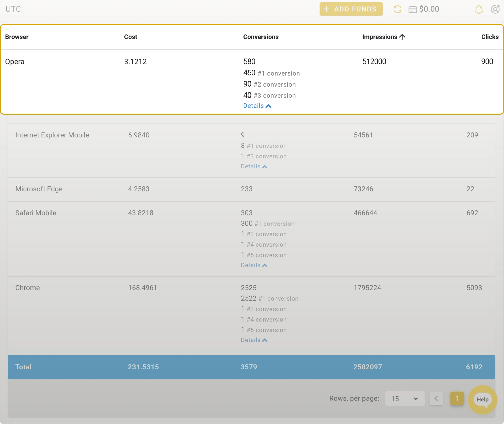Open the user account settings icon
This screenshot has height=424, width=504.
(495, 9)
